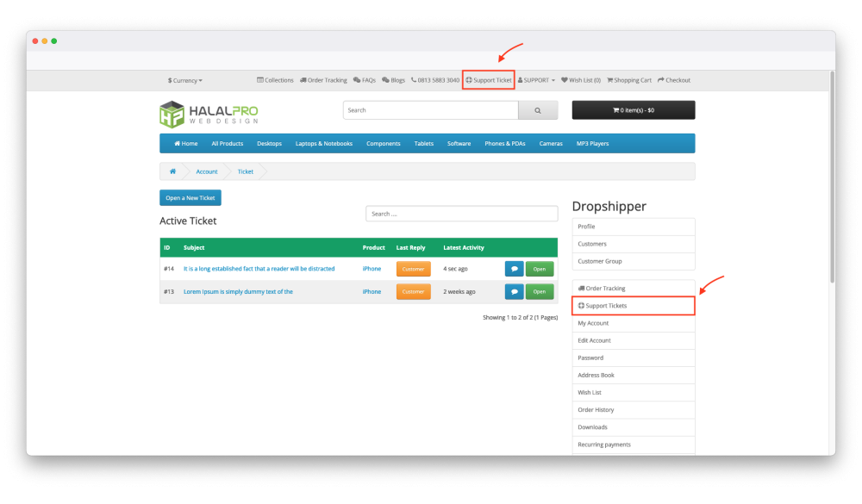Screen dimensions: 862x504
Task: Expand the Currency dropdown
Action: coord(185,80)
